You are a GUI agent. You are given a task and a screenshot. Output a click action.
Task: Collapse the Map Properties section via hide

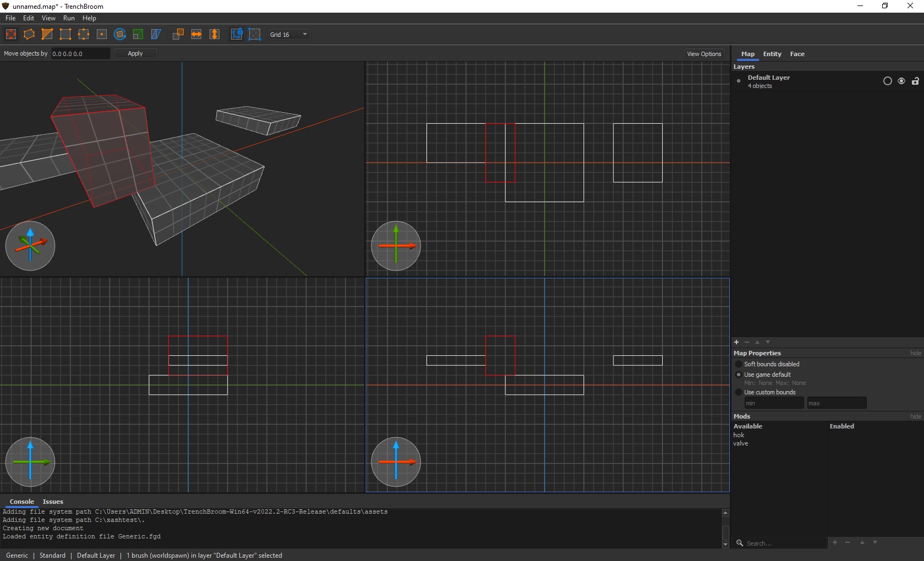915,353
